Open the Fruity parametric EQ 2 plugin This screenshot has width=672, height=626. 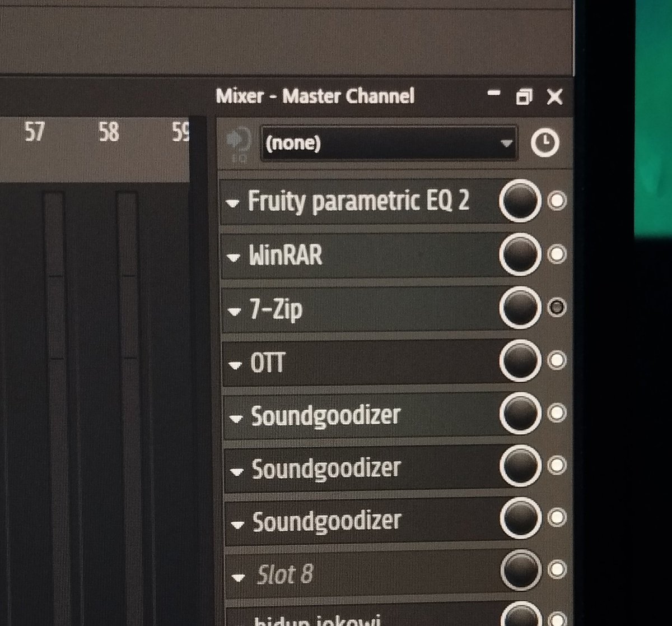358,201
